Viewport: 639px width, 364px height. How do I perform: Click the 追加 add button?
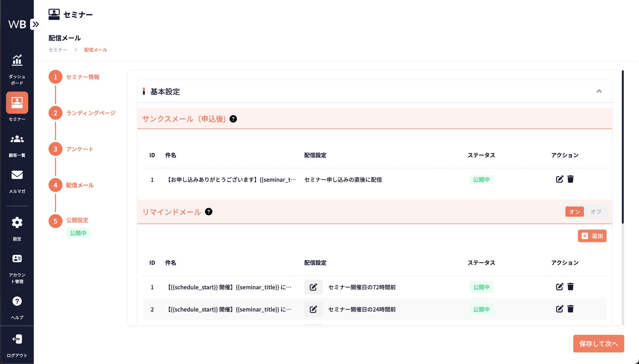[x=592, y=236]
